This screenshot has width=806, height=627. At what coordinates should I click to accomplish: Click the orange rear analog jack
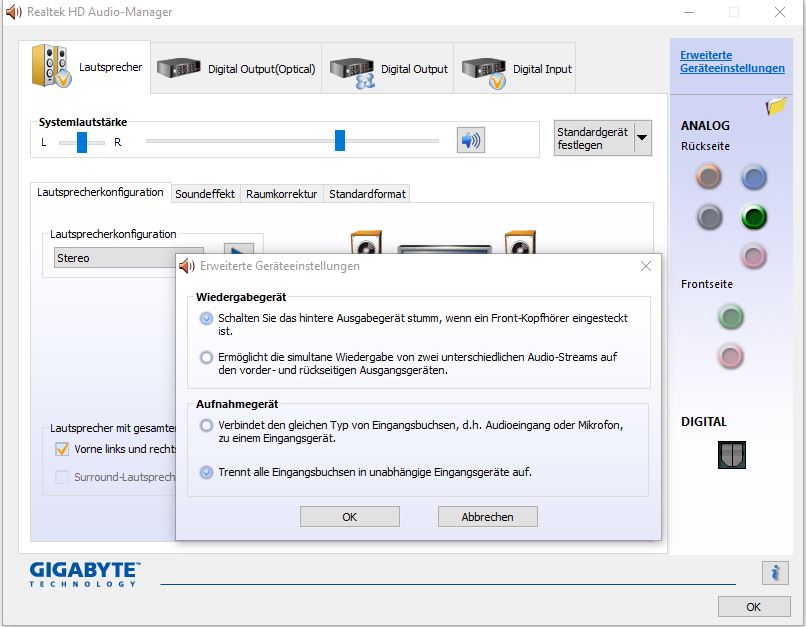tap(708, 176)
